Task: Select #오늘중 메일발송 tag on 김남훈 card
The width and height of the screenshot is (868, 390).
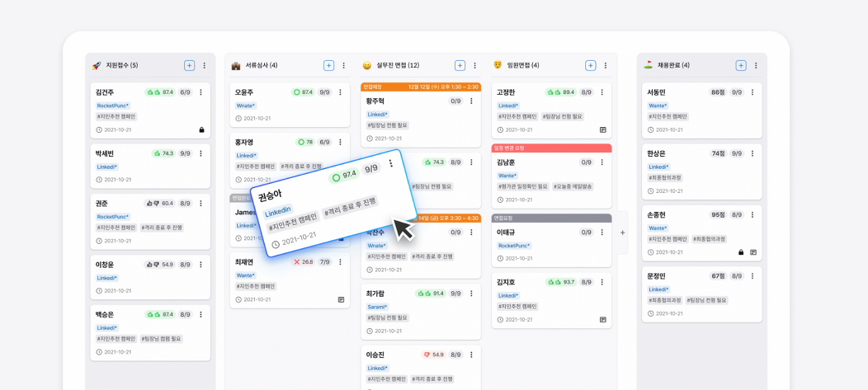Action: [x=573, y=186]
